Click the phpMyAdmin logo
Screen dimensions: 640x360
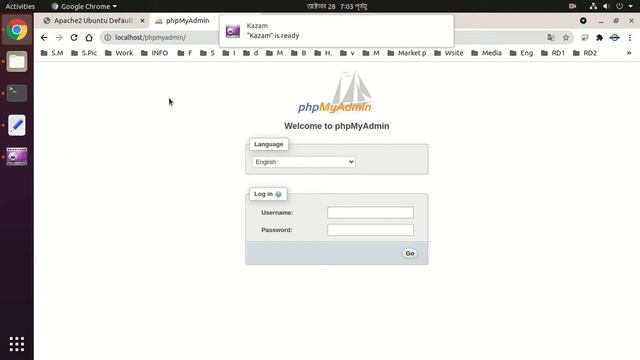[x=336, y=92]
